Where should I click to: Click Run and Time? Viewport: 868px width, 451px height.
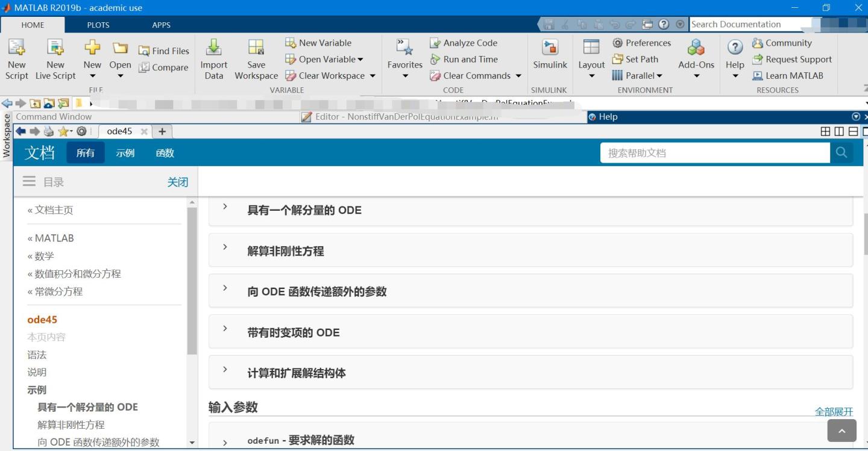pos(464,59)
